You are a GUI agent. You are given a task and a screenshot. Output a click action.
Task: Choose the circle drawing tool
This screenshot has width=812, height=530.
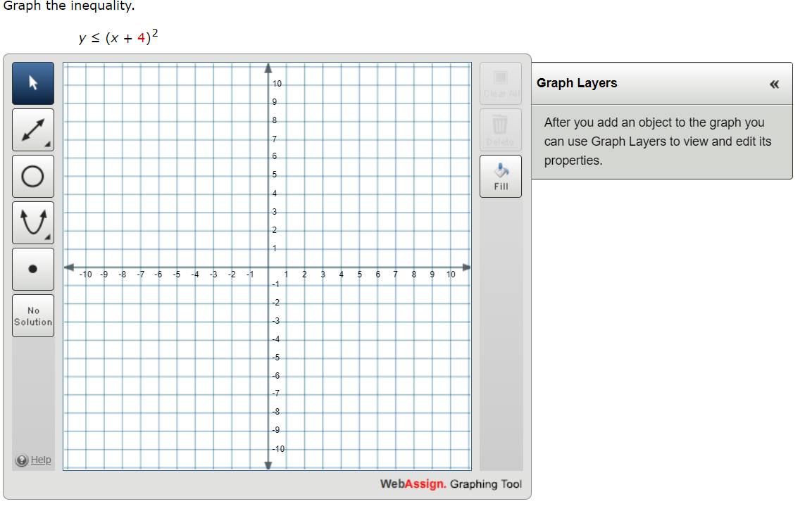(32, 176)
